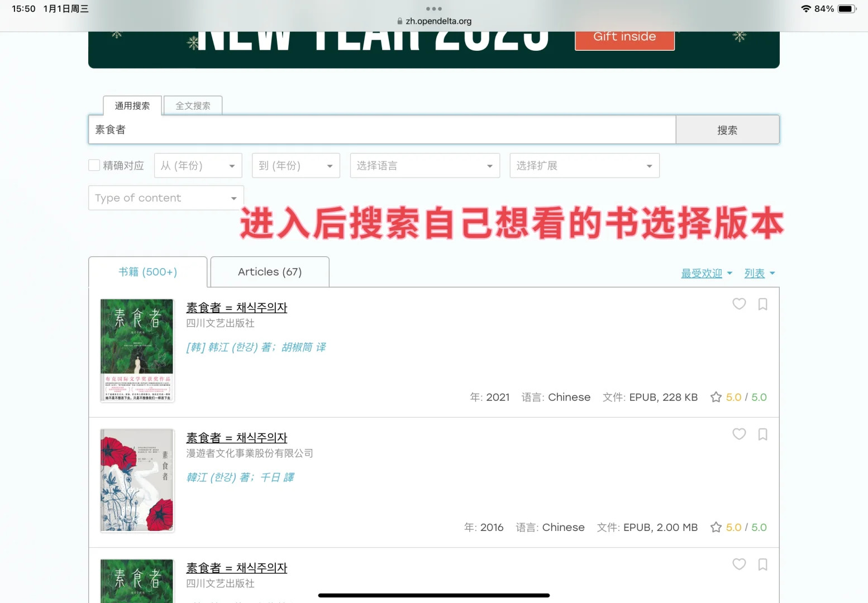Tap the lock icon beside zh.opendelta.org
868x603 pixels.
[x=399, y=21]
